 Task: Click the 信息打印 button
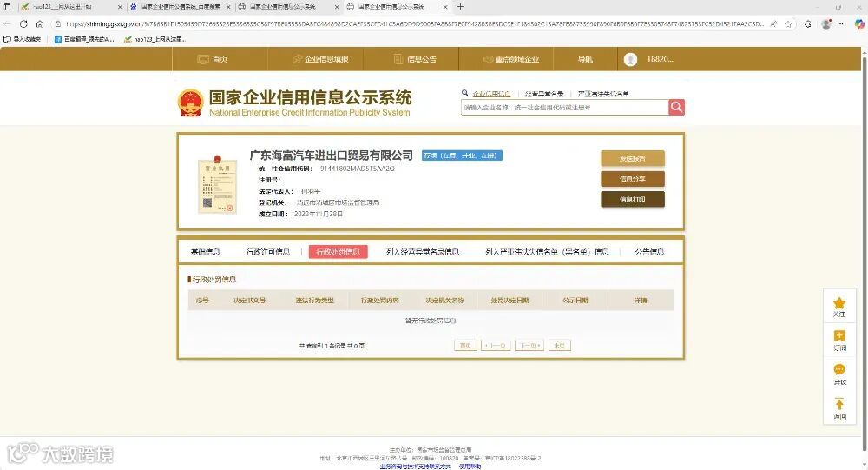633,200
